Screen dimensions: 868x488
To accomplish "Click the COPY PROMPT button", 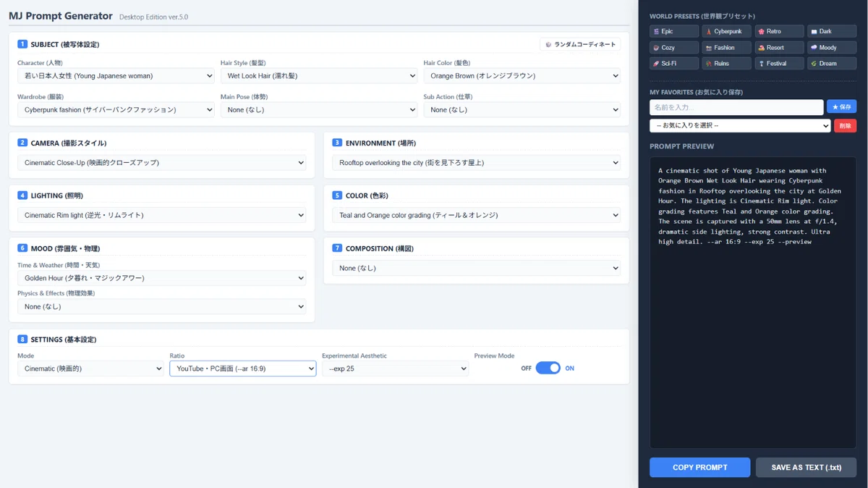I will click(699, 467).
